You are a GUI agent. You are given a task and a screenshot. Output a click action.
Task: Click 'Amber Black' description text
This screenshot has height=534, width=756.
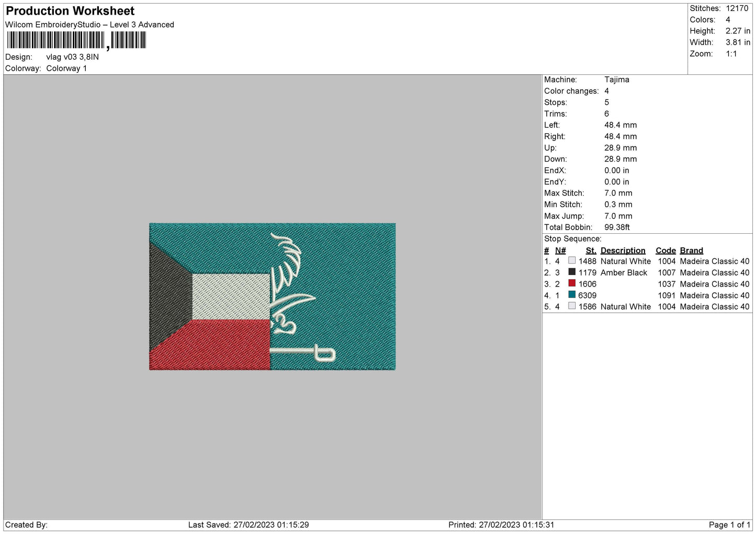click(x=624, y=272)
